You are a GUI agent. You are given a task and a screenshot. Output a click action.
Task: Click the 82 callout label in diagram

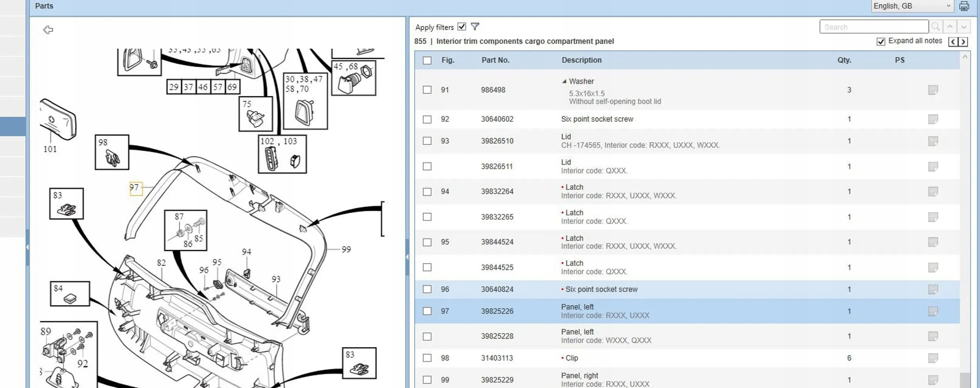[161, 263]
